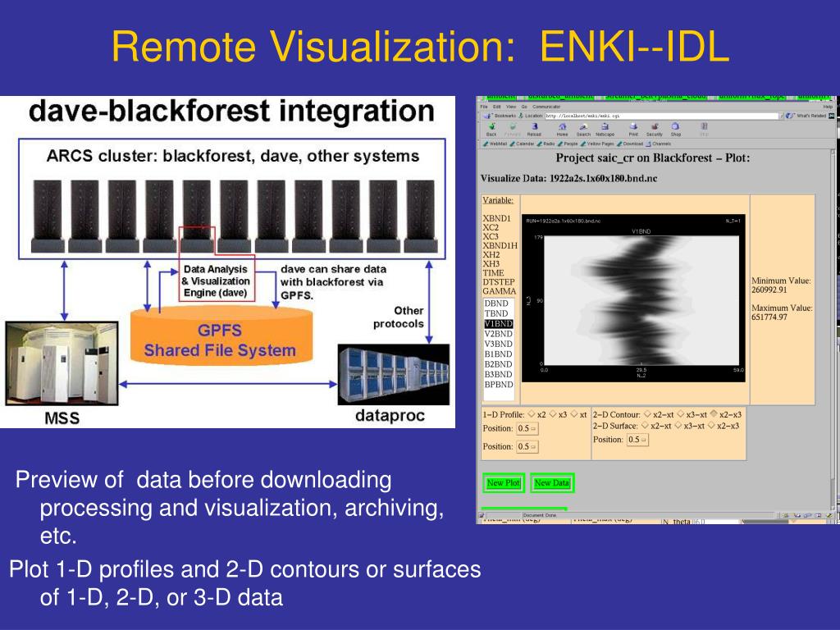Go to Home via toolbar icon
The width and height of the screenshot is (840, 630).
pos(562,127)
